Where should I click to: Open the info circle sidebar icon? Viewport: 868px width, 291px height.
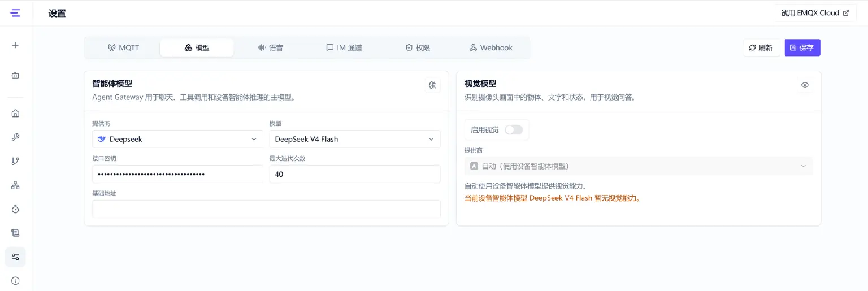(x=15, y=281)
